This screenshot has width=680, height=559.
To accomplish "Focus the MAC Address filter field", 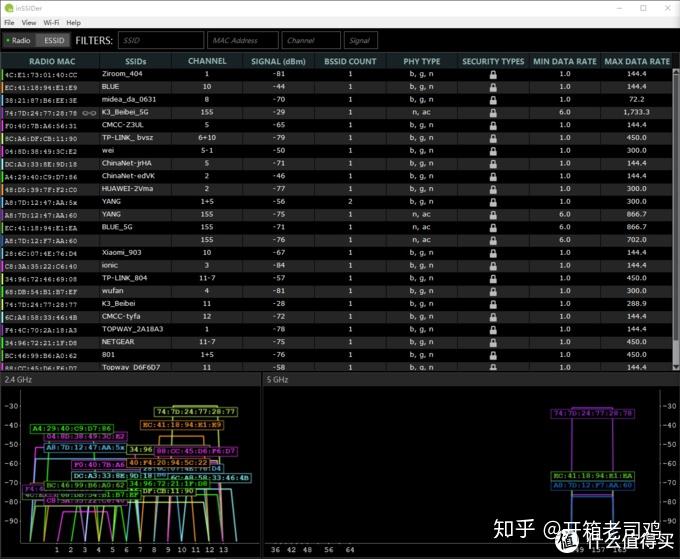I will 243,40.
